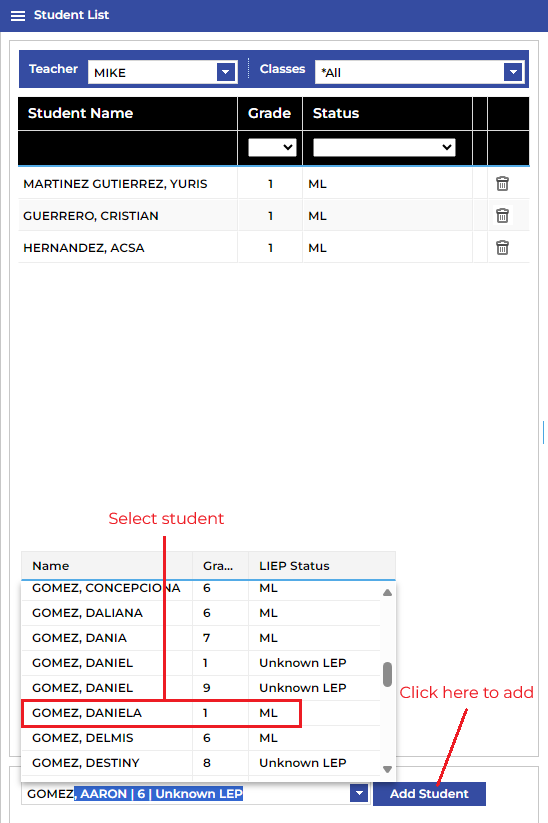Viewport: 548px width, 823px height.
Task: Toggle the student search combo box arrow
Action: pos(359,793)
